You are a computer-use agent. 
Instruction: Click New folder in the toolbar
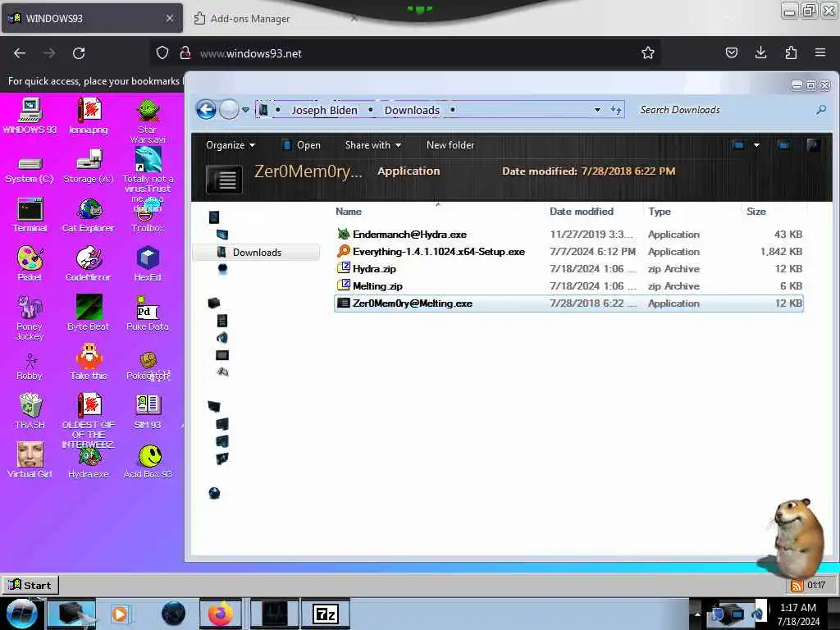pos(450,145)
